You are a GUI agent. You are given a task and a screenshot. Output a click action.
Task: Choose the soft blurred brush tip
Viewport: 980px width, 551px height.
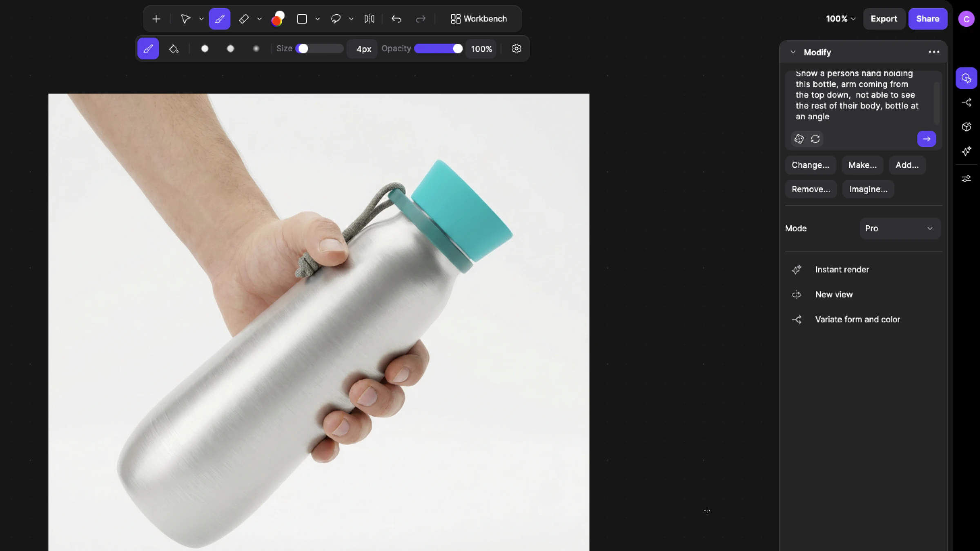[256, 49]
